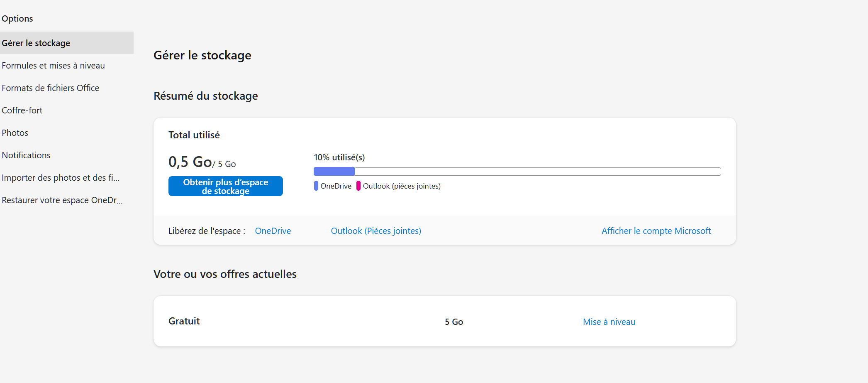Click the Mise à niveau link
Screen dimensions: 868x383
[609, 322]
